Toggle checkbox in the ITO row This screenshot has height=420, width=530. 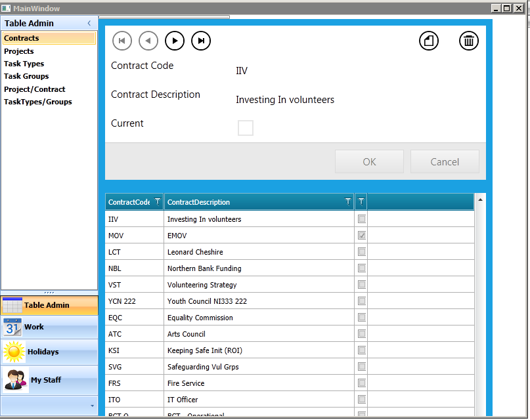(x=362, y=400)
